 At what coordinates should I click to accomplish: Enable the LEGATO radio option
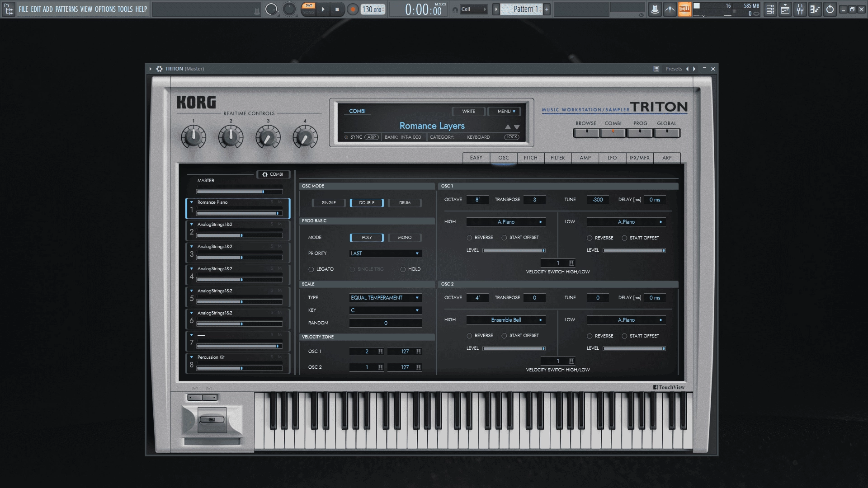tap(311, 269)
